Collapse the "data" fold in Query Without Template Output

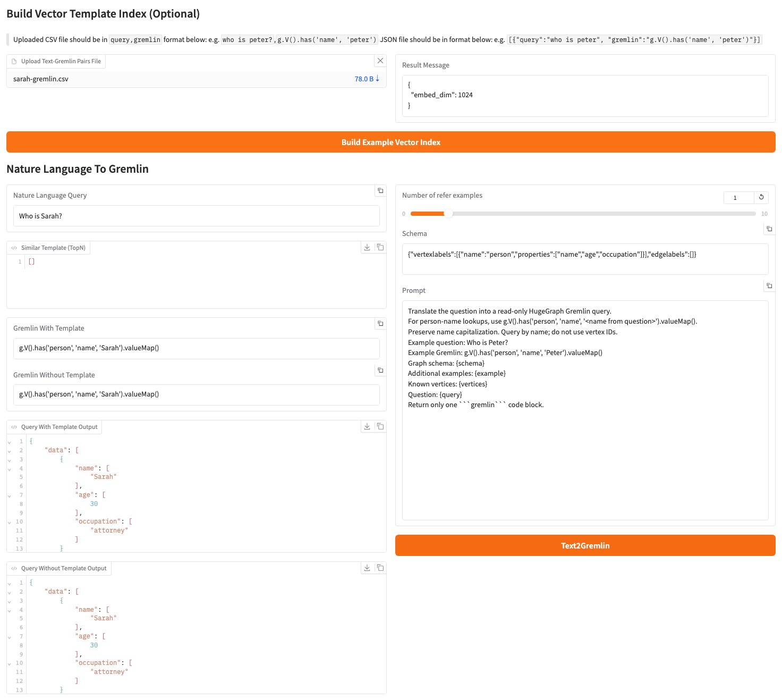(10, 592)
